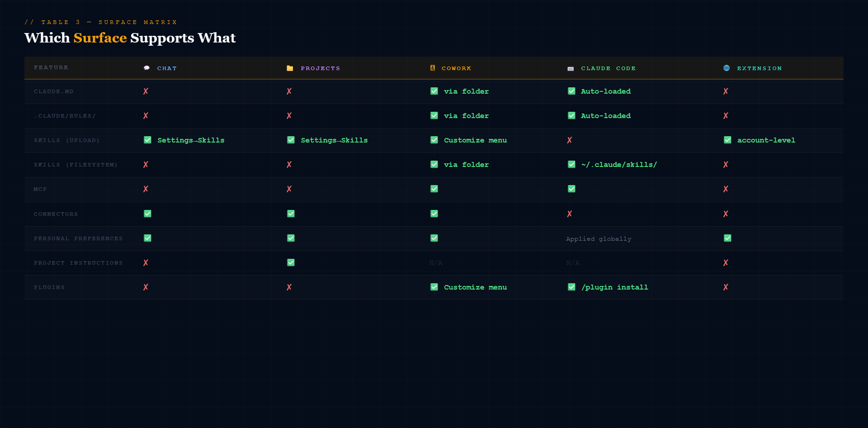This screenshot has width=868, height=428.
Task: Click the Connectors checkmark in Chat column
Action: [147, 214]
